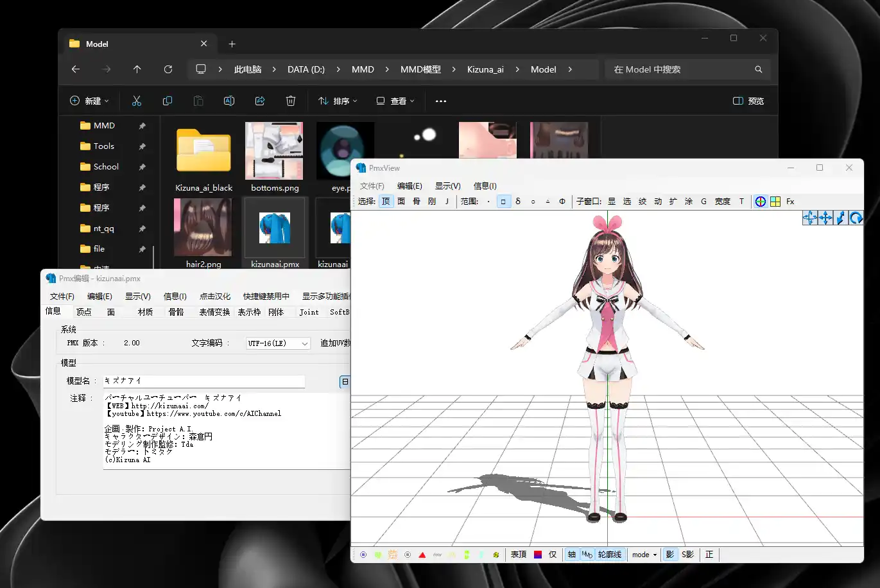Switch to 材质 tab in Pmx编辑
The width and height of the screenshot is (880, 588).
146,312
